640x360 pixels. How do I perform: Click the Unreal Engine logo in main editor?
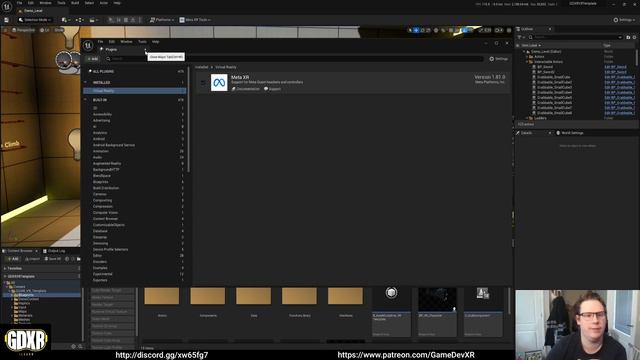(x=7, y=7)
